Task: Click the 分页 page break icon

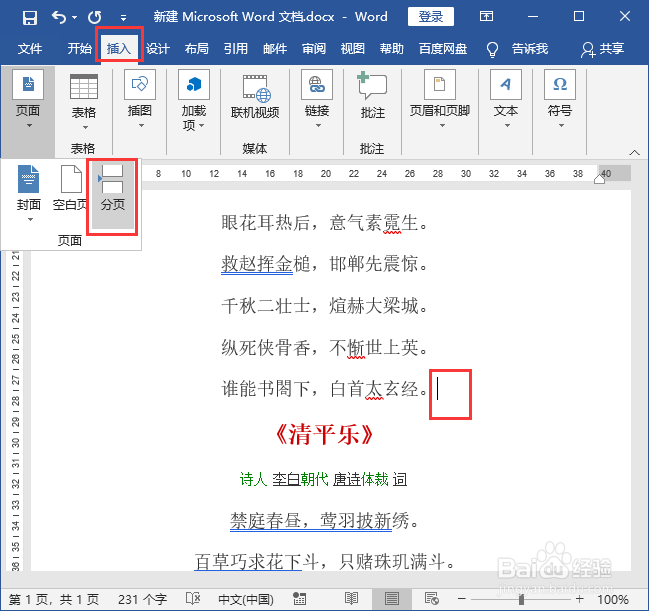Action: [x=113, y=179]
